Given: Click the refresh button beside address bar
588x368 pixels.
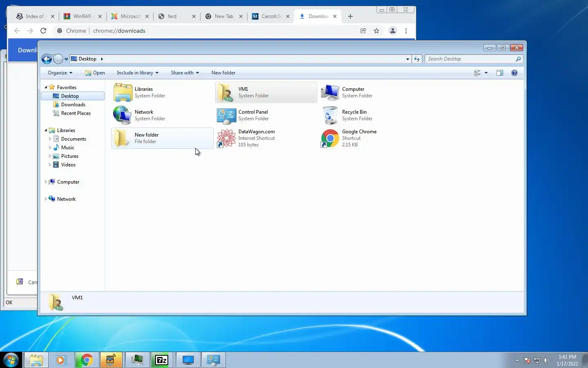Looking at the screenshot, I should pyautogui.click(x=416, y=59).
